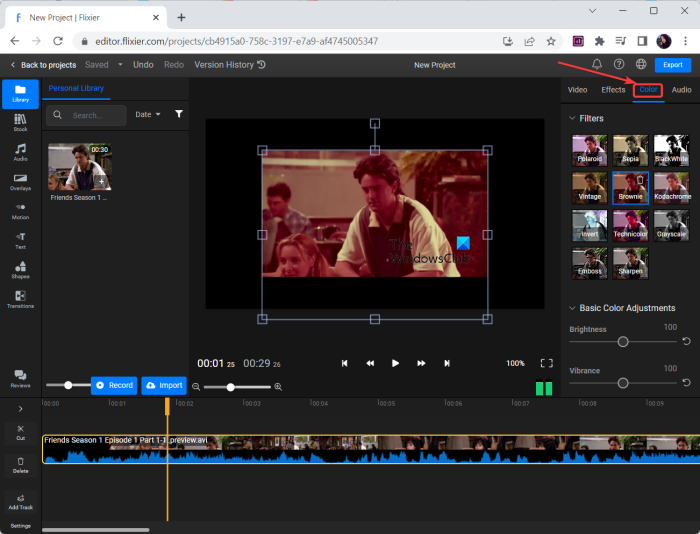
Task: Select the Friends Season 1 library thumbnail
Action: [79, 166]
